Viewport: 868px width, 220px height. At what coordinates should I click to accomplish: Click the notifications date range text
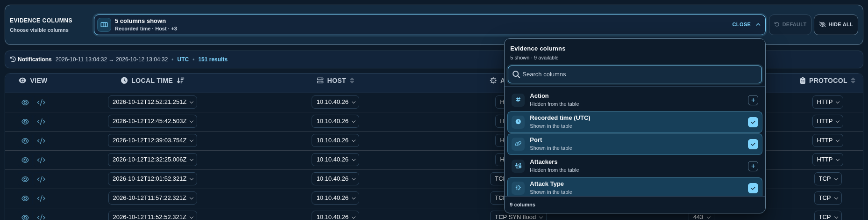click(111, 59)
